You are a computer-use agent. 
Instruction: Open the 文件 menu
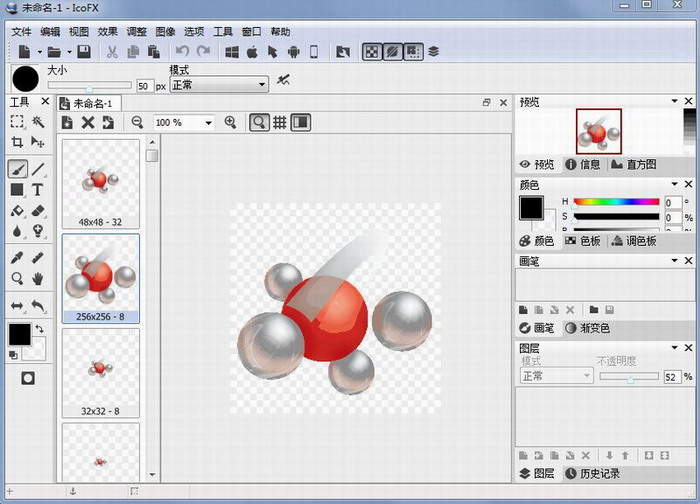pyautogui.click(x=21, y=32)
